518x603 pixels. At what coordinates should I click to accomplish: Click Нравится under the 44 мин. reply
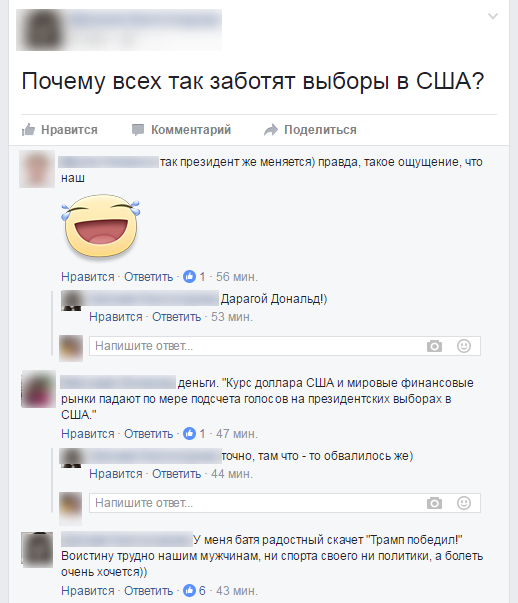click(116, 473)
